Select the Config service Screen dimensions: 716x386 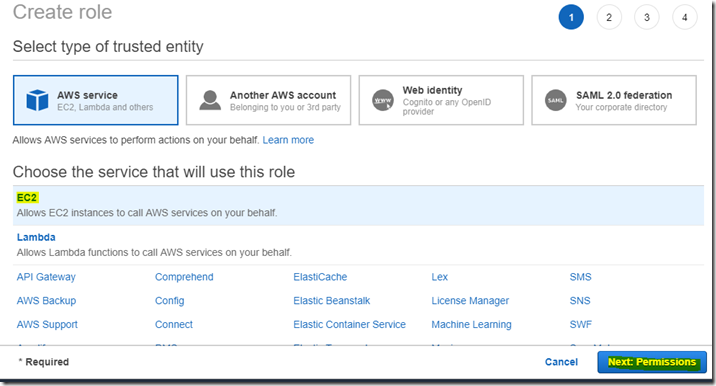tap(169, 301)
